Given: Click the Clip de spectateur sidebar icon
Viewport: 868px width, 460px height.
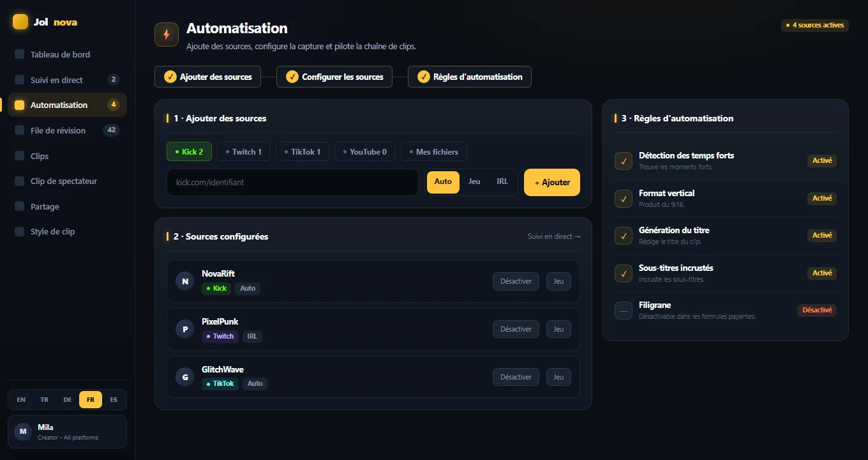Looking at the screenshot, I should 19,181.
